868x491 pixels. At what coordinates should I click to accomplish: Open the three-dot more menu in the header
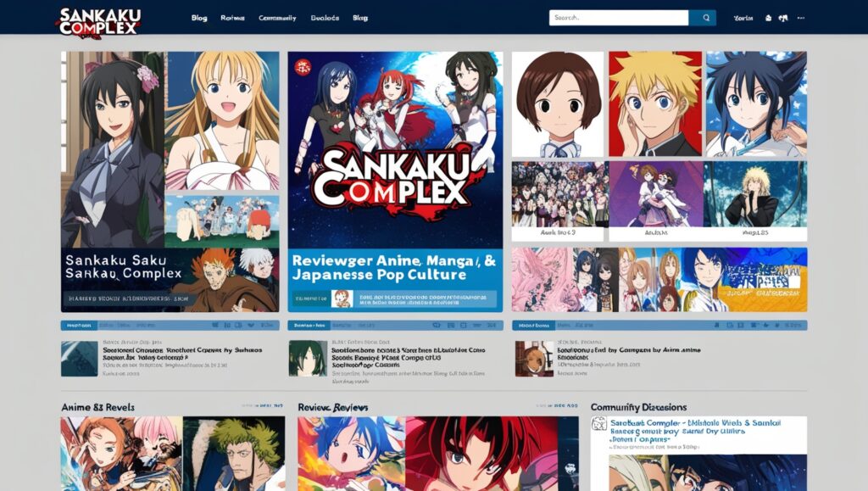[x=800, y=18]
